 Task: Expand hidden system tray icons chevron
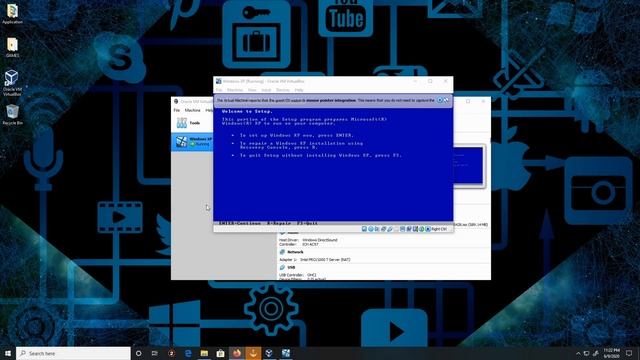click(x=578, y=353)
